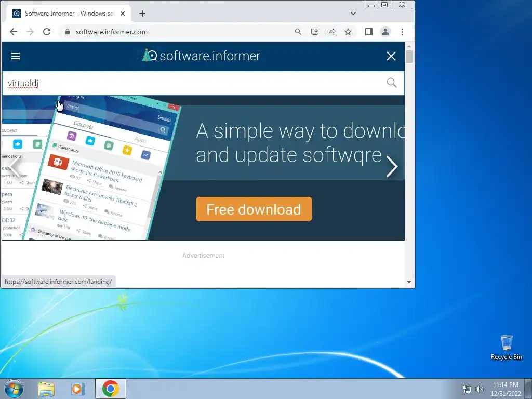Viewport: 532px width, 399px height.
Task: Click the network icon in the system tray
Action: (467, 389)
